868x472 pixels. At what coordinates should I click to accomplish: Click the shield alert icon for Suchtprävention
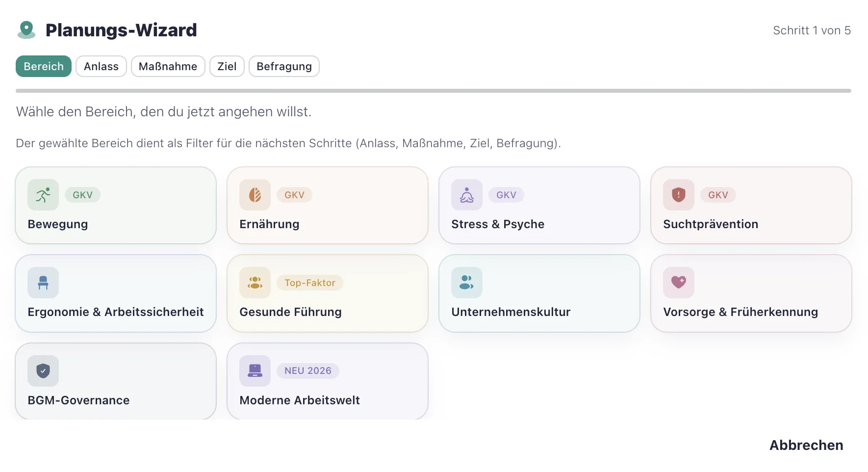click(679, 195)
